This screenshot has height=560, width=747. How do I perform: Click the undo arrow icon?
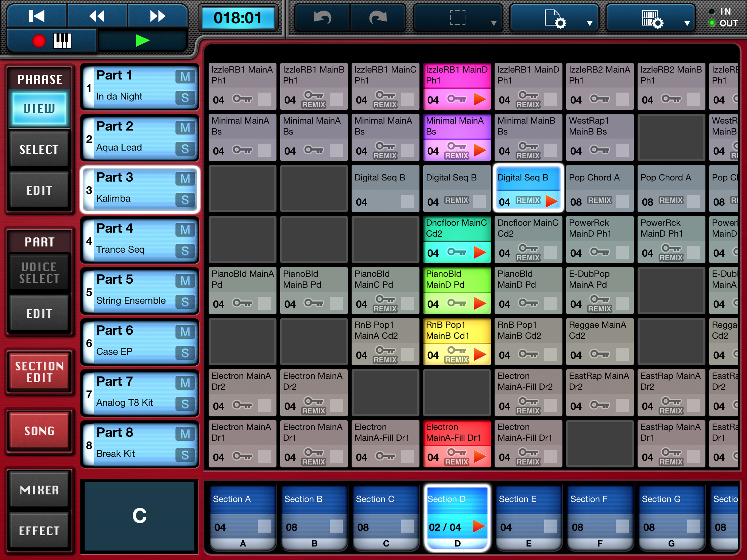(322, 17)
